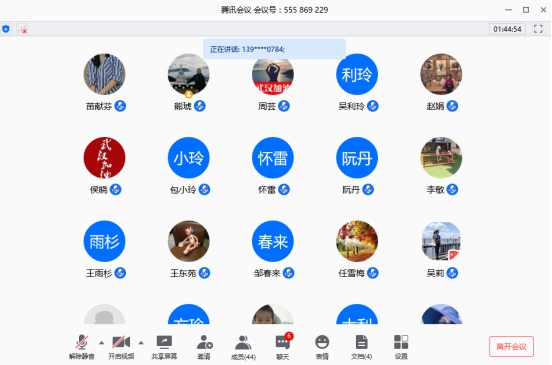Open the documents (4) icon
Screen dimensions: 552x365
click(362, 342)
